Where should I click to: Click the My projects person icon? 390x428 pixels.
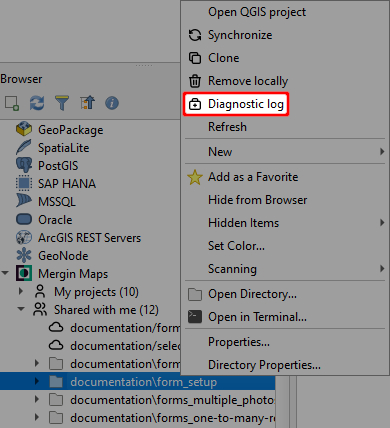tap(40, 291)
